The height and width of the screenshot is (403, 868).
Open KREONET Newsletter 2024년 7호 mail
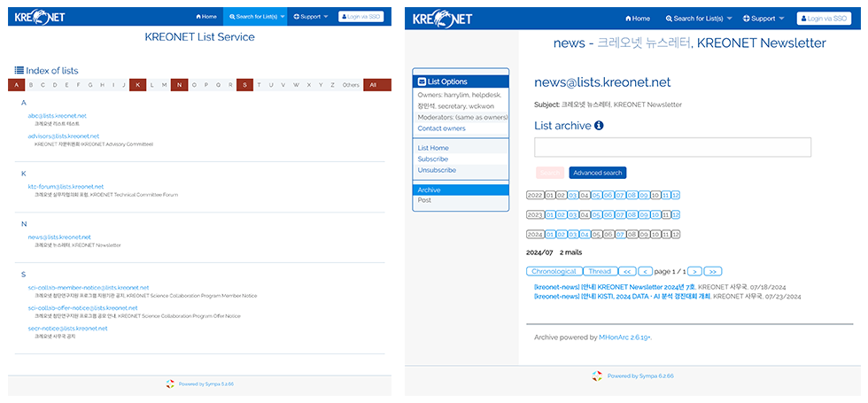[x=615, y=287]
